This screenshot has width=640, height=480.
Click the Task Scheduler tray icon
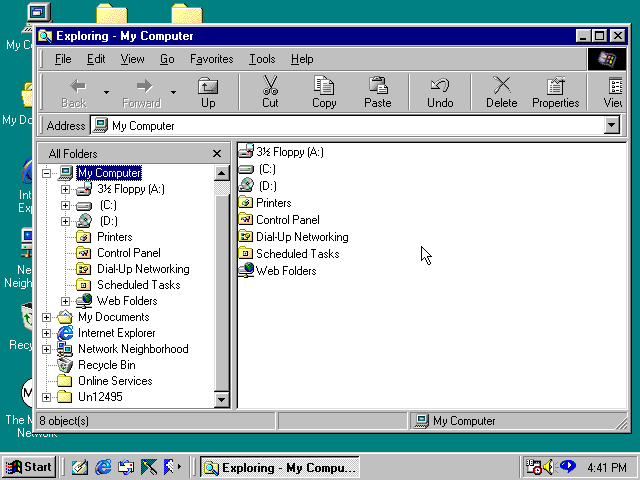point(533,467)
